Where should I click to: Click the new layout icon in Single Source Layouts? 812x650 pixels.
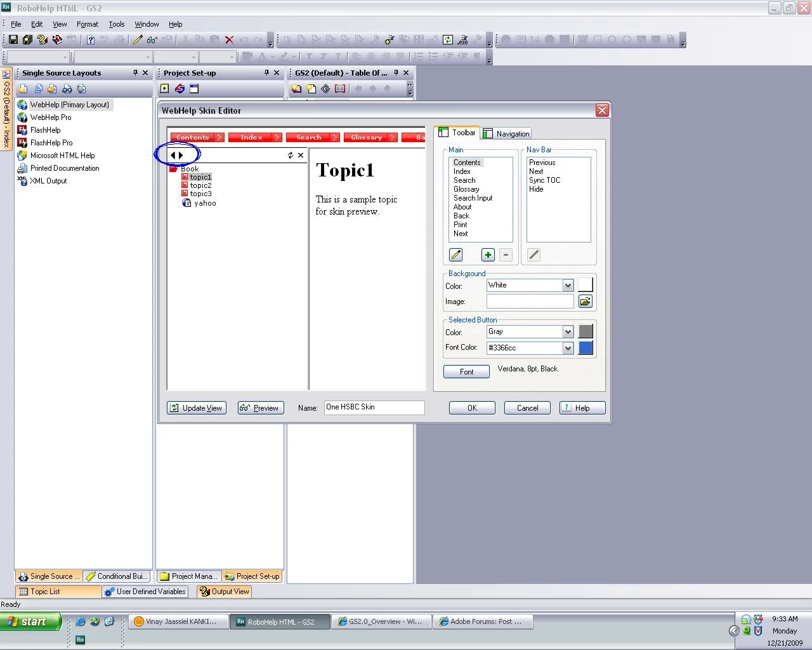click(23, 89)
